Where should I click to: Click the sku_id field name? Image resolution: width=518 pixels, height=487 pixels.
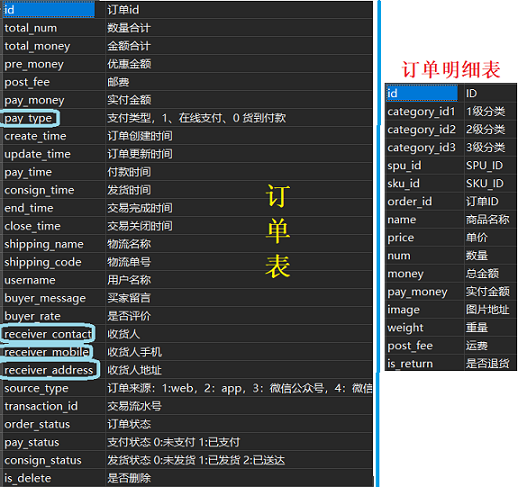403,184
